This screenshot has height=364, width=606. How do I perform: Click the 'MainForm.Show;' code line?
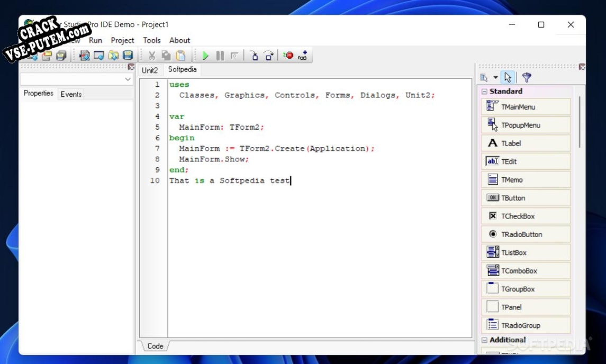point(214,159)
